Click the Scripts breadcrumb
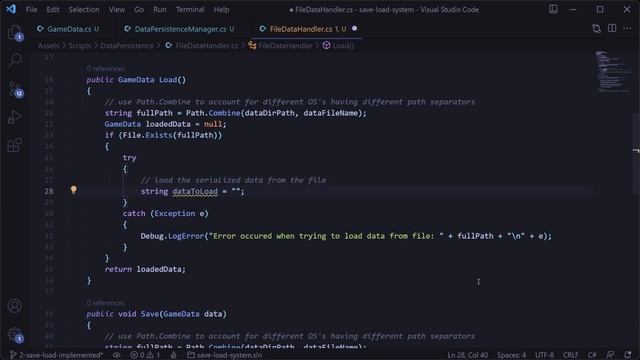 [x=80, y=46]
